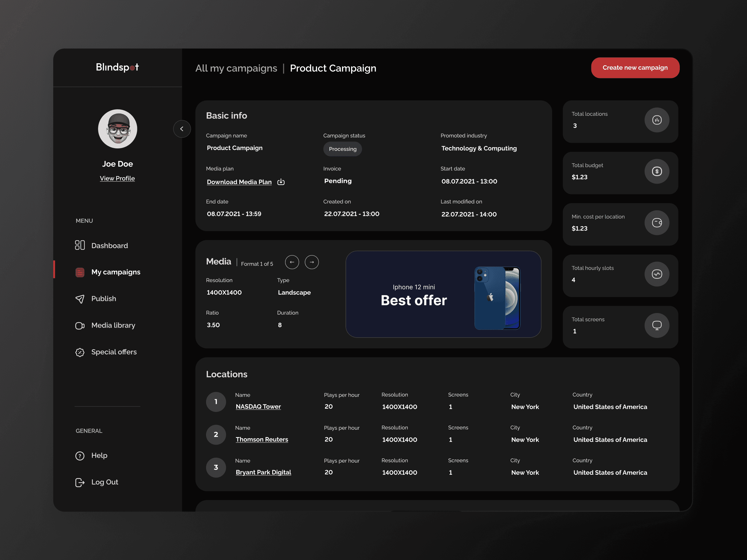The height and width of the screenshot is (560, 747).
Task: Click the Min. cost per location wallet icon
Action: [x=656, y=222]
